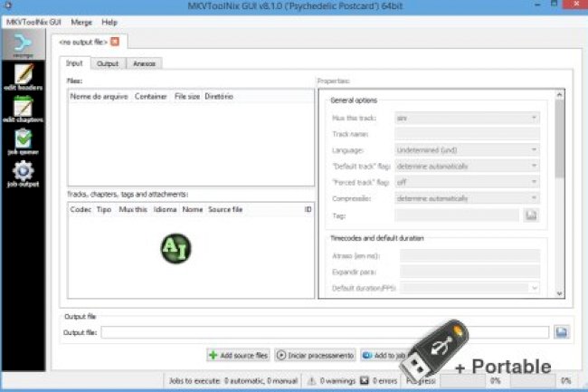Click the File size column header
The width and height of the screenshot is (588, 392).
[187, 96]
